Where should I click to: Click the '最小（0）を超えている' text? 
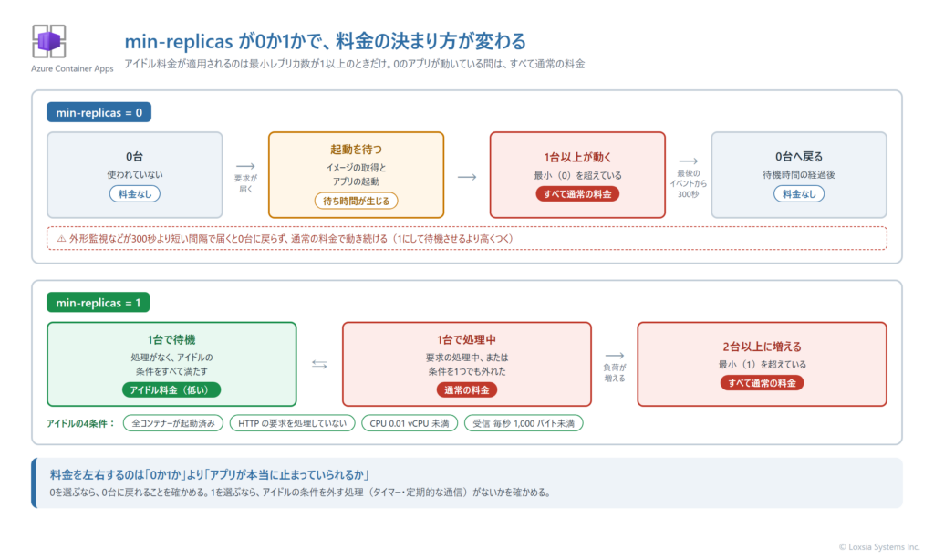(577, 175)
